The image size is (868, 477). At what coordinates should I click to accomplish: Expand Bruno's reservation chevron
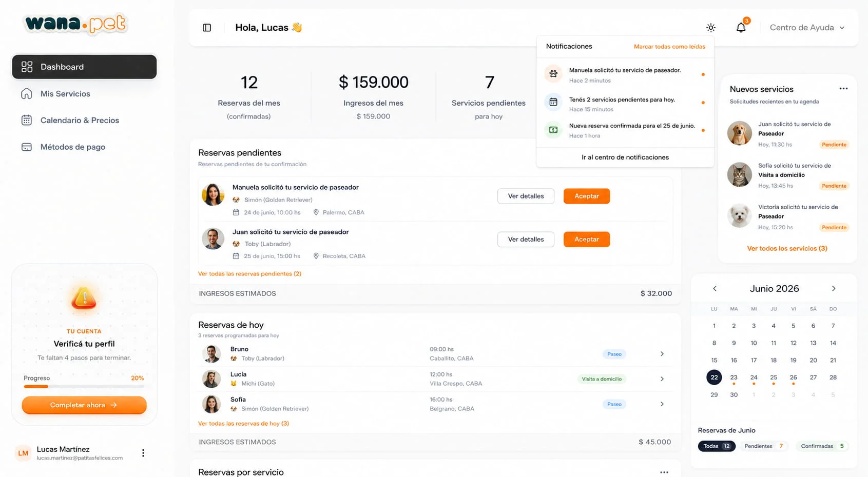(662, 354)
